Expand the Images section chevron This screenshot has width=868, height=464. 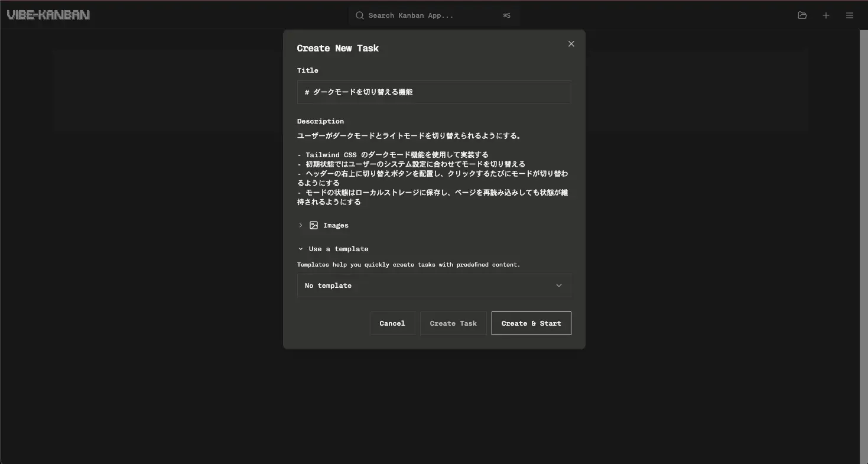click(x=301, y=225)
